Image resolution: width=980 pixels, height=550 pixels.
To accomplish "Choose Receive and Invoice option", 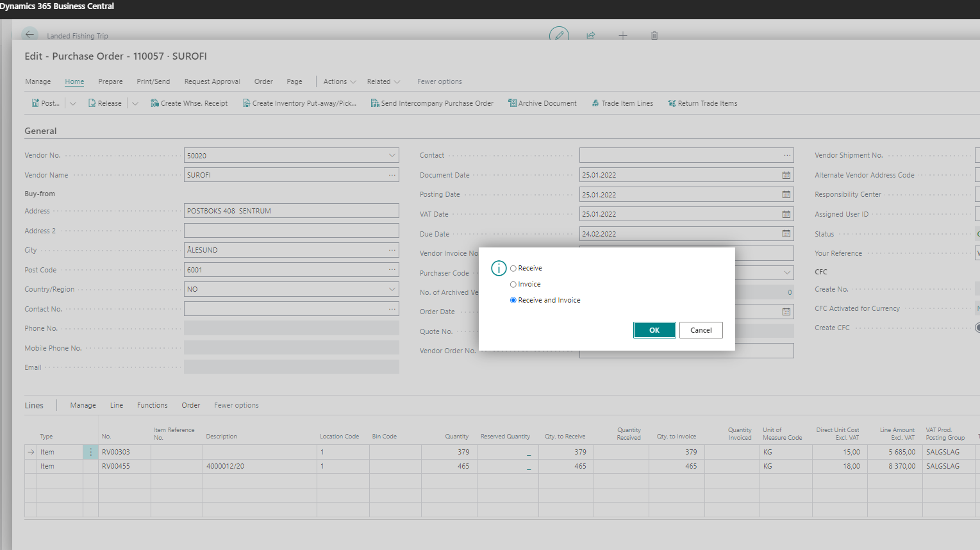I will pos(513,301).
